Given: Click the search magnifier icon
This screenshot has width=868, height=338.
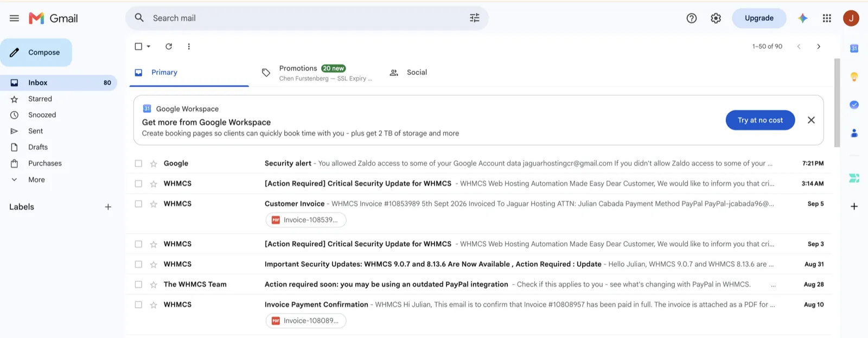Looking at the screenshot, I should pyautogui.click(x=139, y=18).
